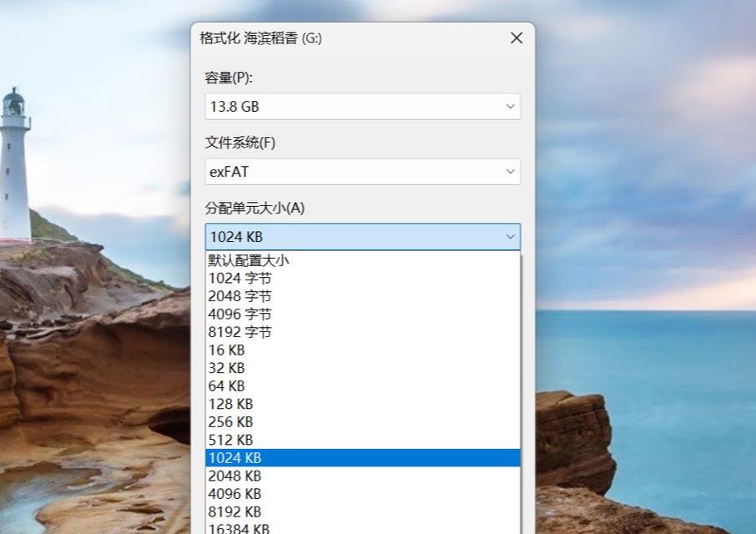Close the Format G: dialog
The image size is (756, 534).
[517, 38]
